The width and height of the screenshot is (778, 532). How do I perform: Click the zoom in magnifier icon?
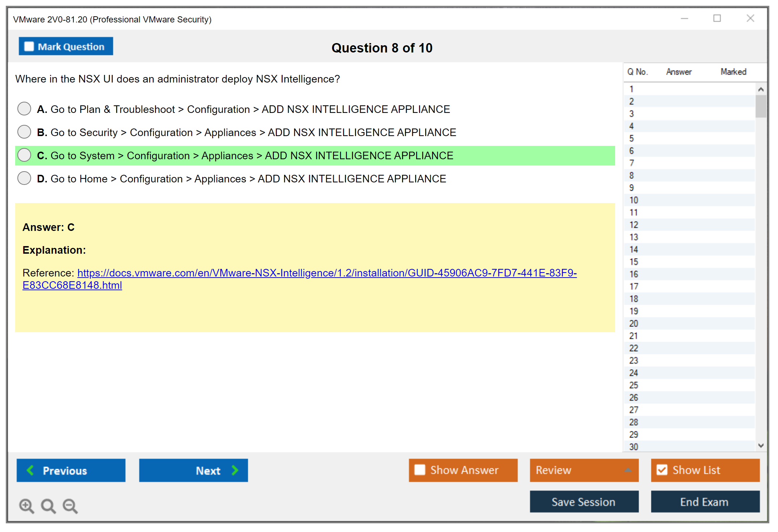click(26, 506)
